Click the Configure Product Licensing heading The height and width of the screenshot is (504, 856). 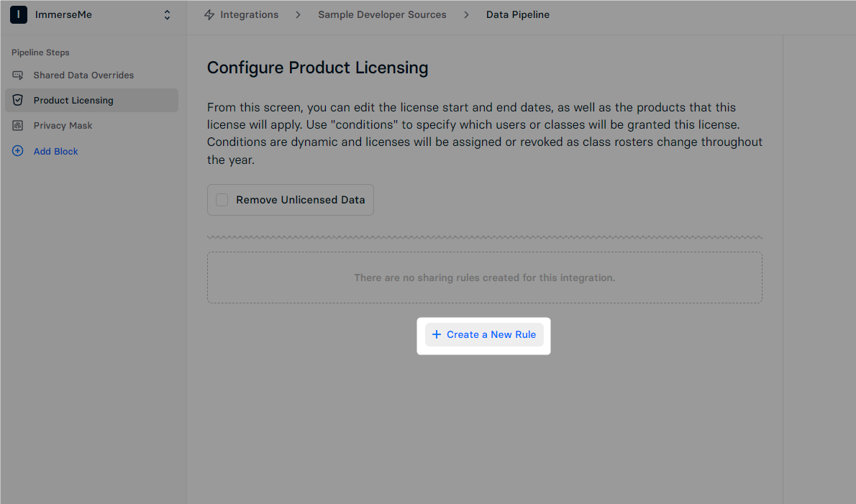coord(317,68)
